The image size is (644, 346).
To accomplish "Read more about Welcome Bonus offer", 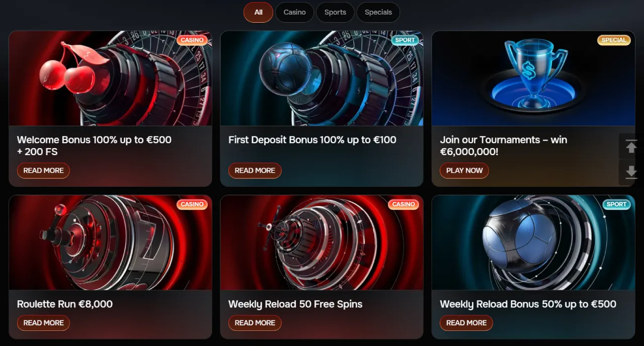I will (x=43, y=171).
